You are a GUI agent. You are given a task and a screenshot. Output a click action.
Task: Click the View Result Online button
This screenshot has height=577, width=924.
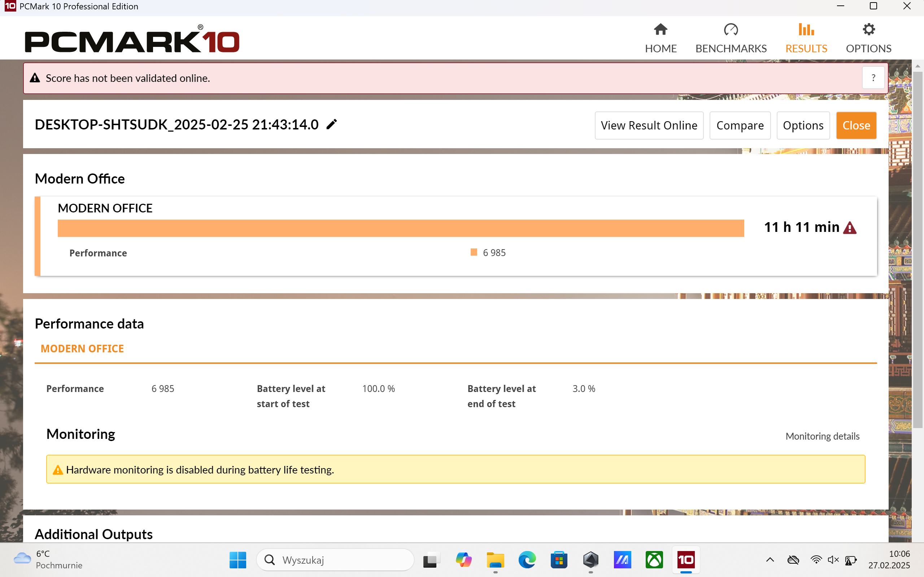pyautogui.click(x=649, y=125)
